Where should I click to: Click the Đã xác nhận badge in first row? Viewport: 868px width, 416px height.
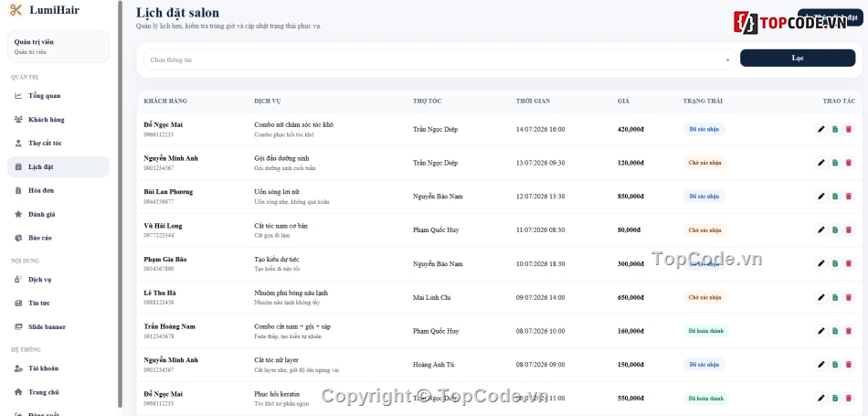[704, 130]
